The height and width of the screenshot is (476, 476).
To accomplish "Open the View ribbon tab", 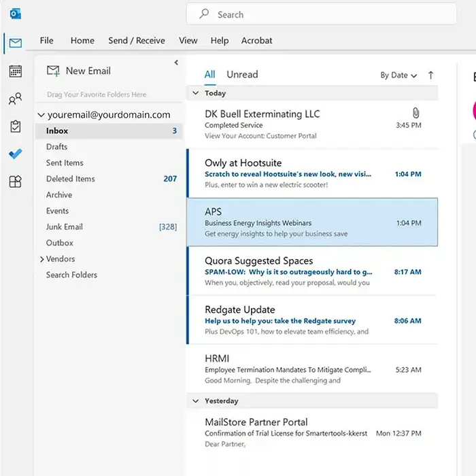I will point(188,40).
